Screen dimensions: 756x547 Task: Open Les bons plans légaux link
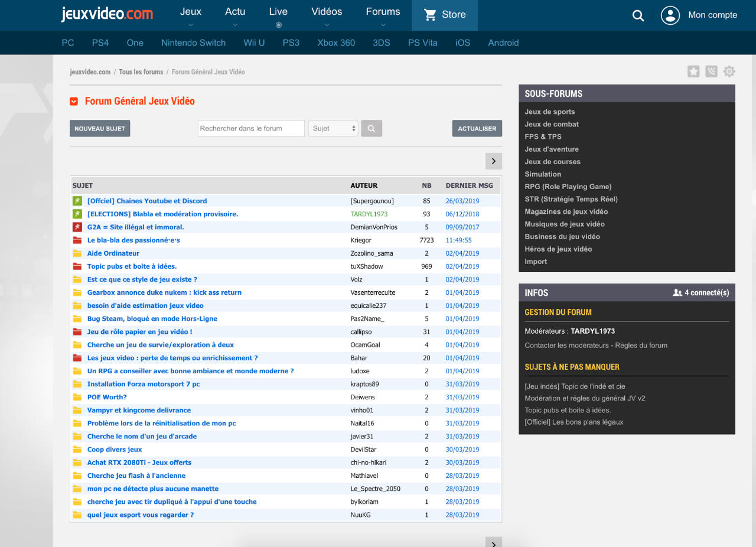click(574, 422)
